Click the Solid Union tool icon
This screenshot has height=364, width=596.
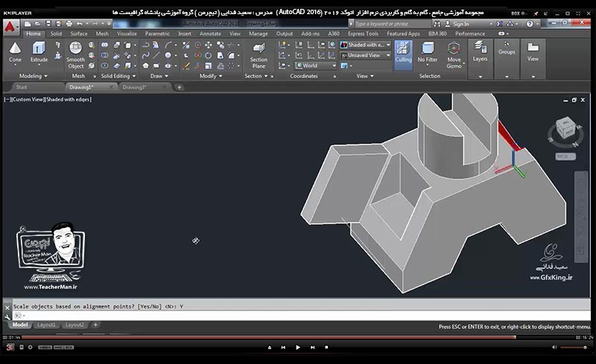(x=104, y=45)
